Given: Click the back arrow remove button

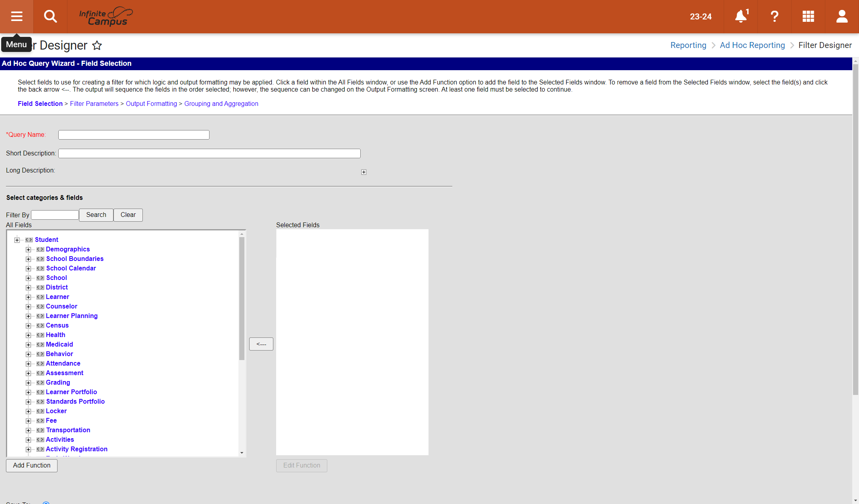Looking at the screenshot, I should pos(261,344).
